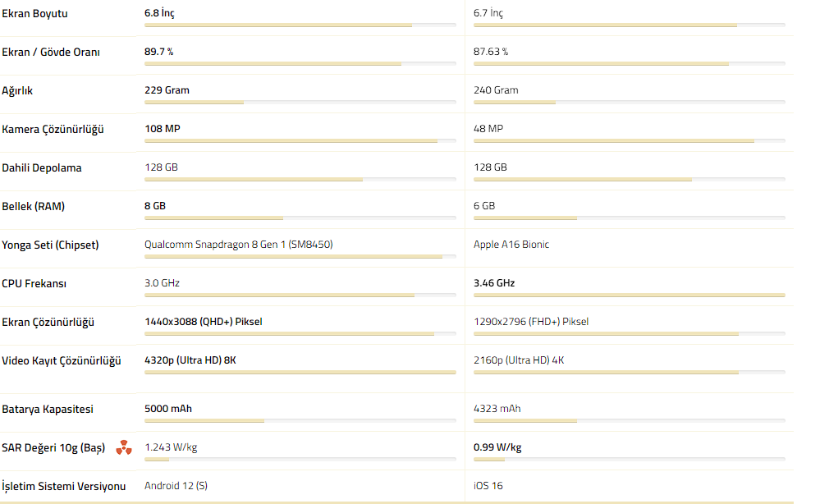This screenshot has width=829, height=504.
Task: Select the İşletim Sistemi Versiyonu label
Action: [x=64, y=486]
